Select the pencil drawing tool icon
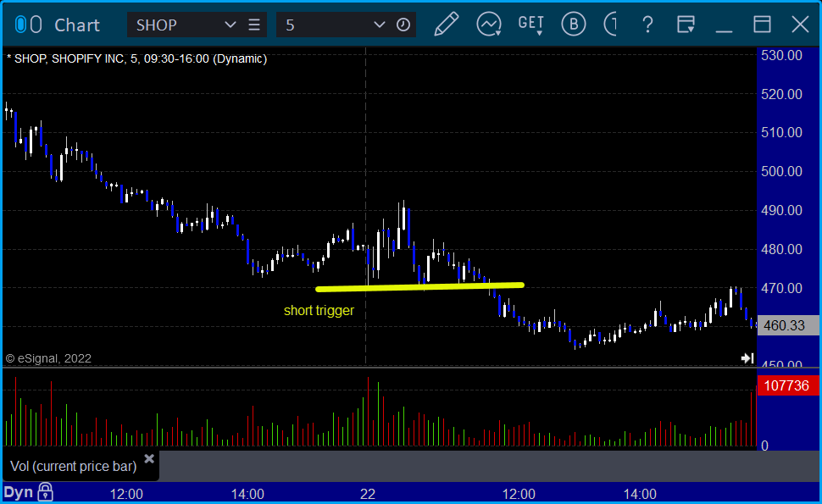This screenshot has width=822, height=504. (x=446, y=25)
